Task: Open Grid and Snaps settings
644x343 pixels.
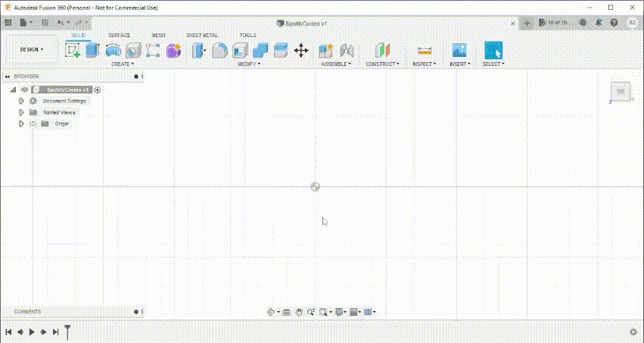Action: [353, 312]
